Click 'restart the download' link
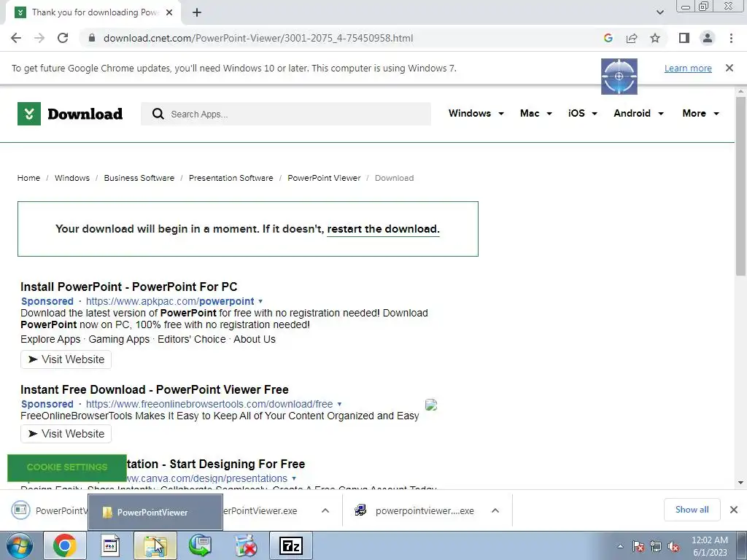This screenshot has width=747, height=560. [x=383, y=229]
